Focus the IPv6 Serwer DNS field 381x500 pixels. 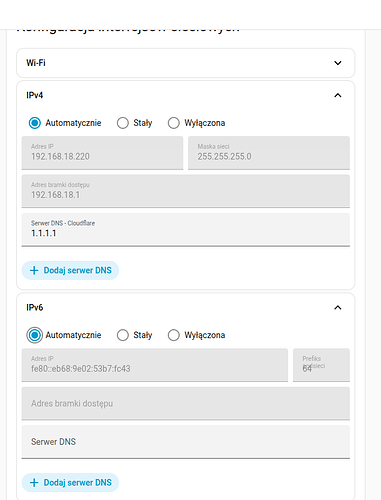(x=186, y=442)
